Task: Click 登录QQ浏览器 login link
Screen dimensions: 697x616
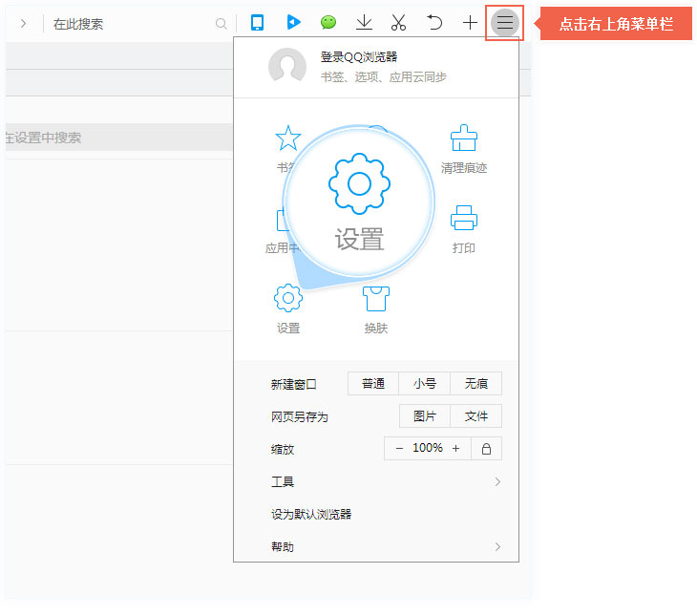Action: click(x=359, y=57)
